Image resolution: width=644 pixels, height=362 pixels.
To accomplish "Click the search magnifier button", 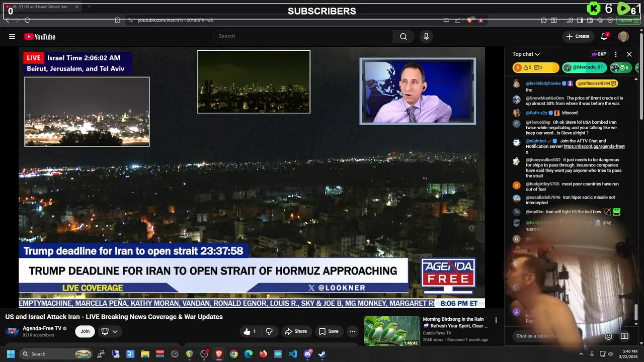I will pyautogui.click(x=404, y=36).
